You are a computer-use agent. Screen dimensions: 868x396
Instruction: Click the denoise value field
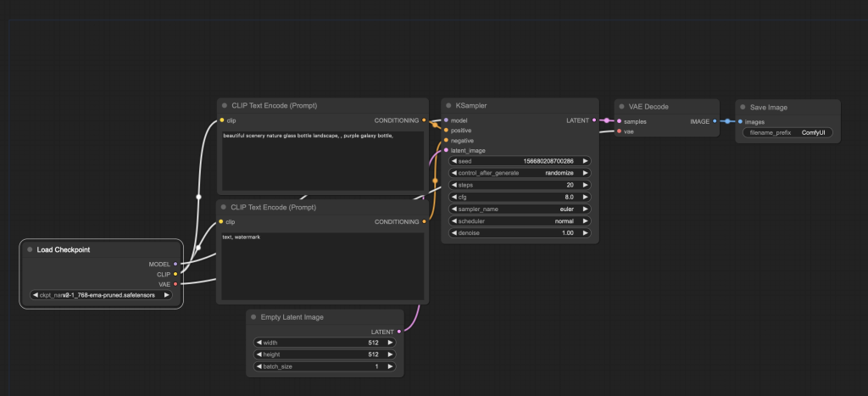click(519, 232)
